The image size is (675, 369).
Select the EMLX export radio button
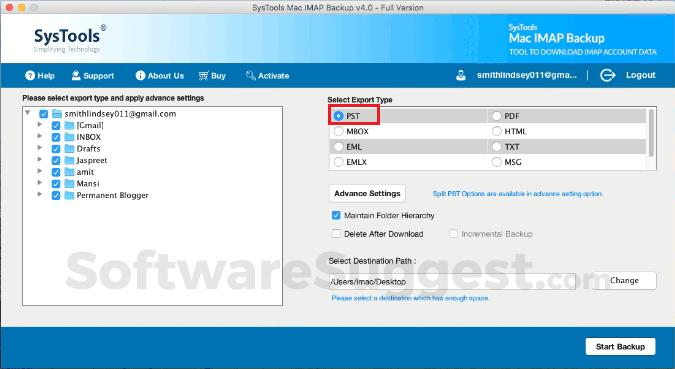[x=339, y=162]
